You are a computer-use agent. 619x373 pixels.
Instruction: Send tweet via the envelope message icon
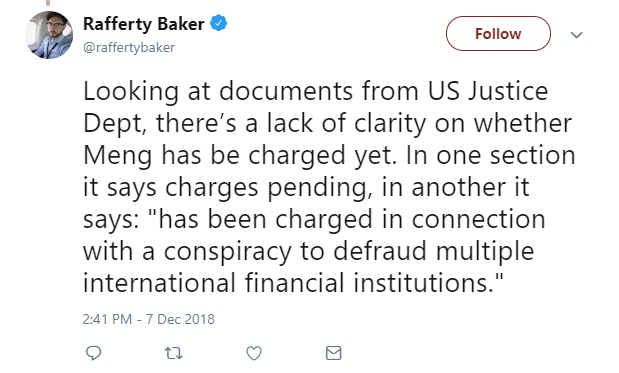pyautogui.click(x=334, y=353)
